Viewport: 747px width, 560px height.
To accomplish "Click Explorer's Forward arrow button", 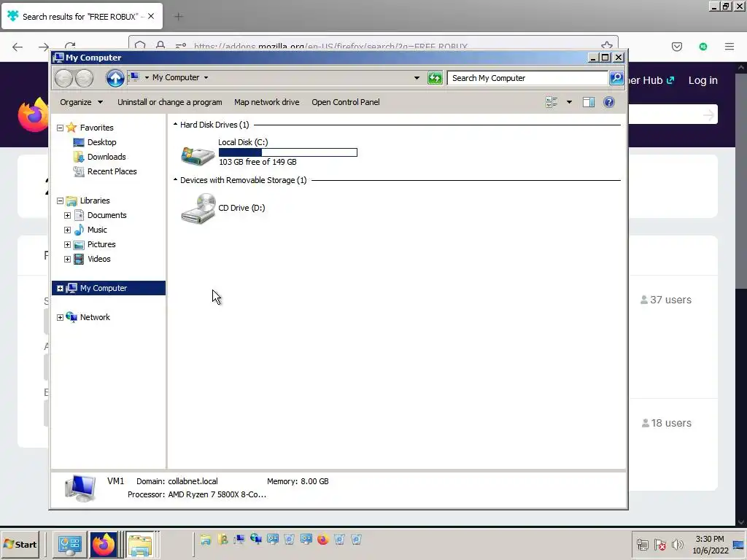I will coord(85,78).
